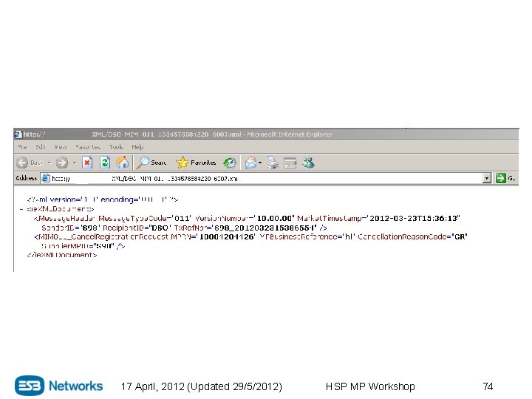The image size is (532, 399).
Task: Open the Edit menu
Action: (41, 147)
